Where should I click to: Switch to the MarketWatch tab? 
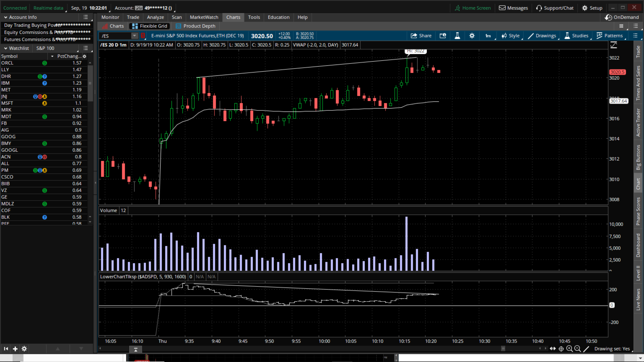pyautogui.click(x=204, y=17)
